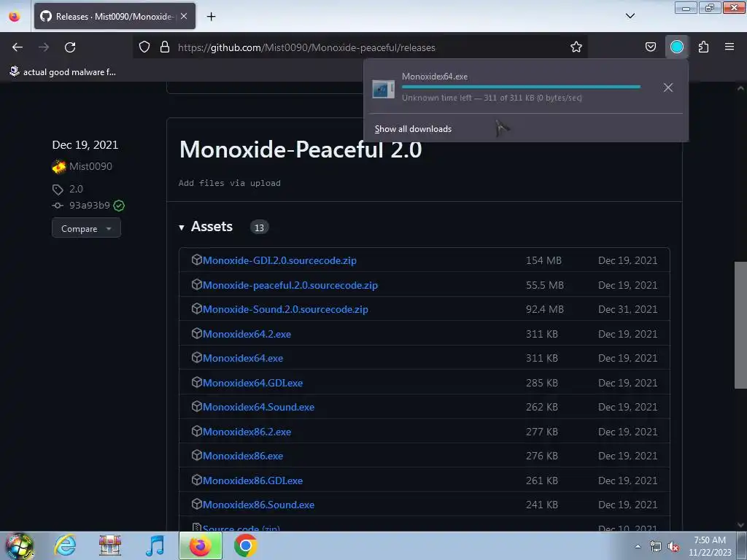747x560 pixels.
Task: Click the Mist0090 avatar image
Action: point(59,166)
